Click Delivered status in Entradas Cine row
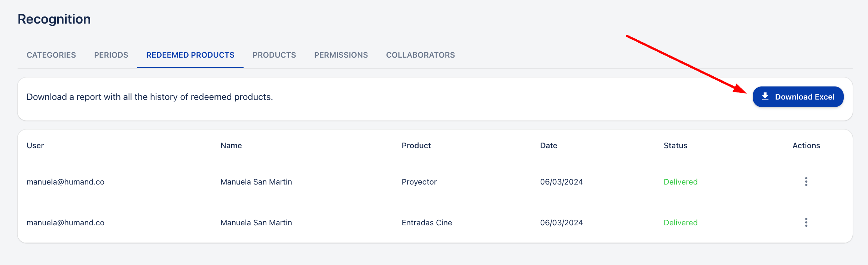This screenshot has height=265, width=868. [680, 223]
